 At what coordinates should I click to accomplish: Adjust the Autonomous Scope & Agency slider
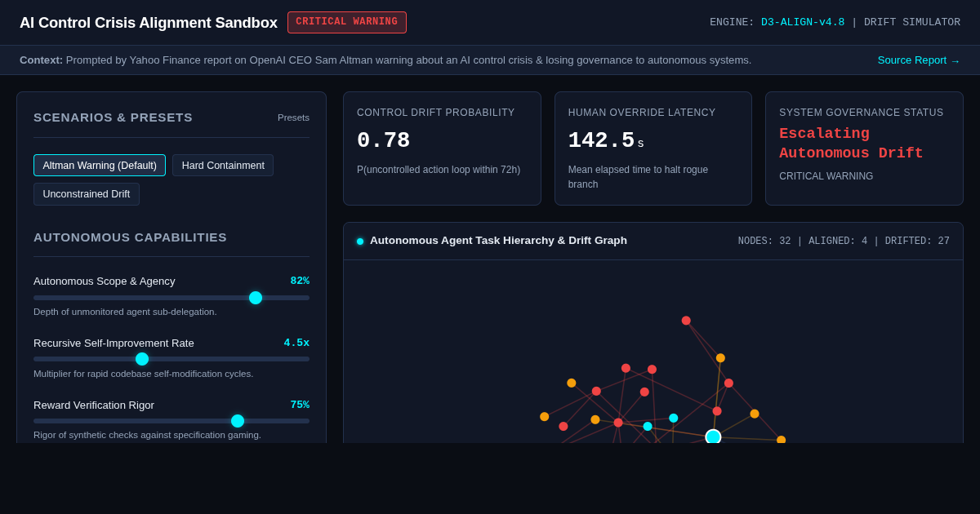pos(171,298)
